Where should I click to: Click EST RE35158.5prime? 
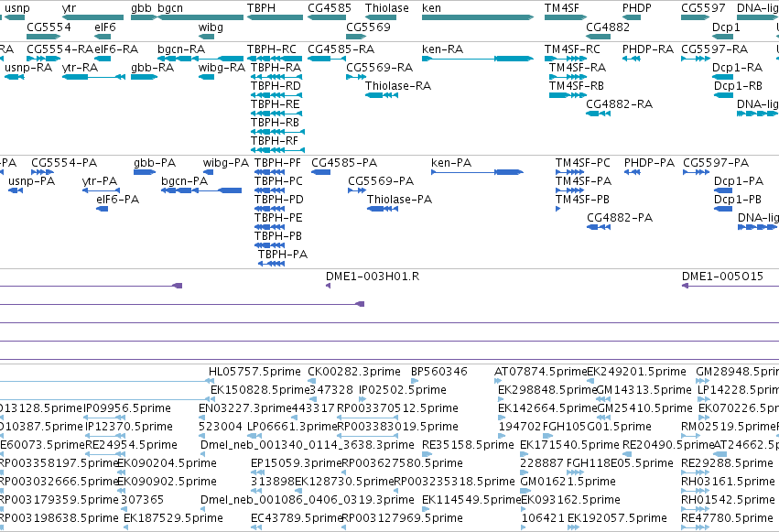468,444
